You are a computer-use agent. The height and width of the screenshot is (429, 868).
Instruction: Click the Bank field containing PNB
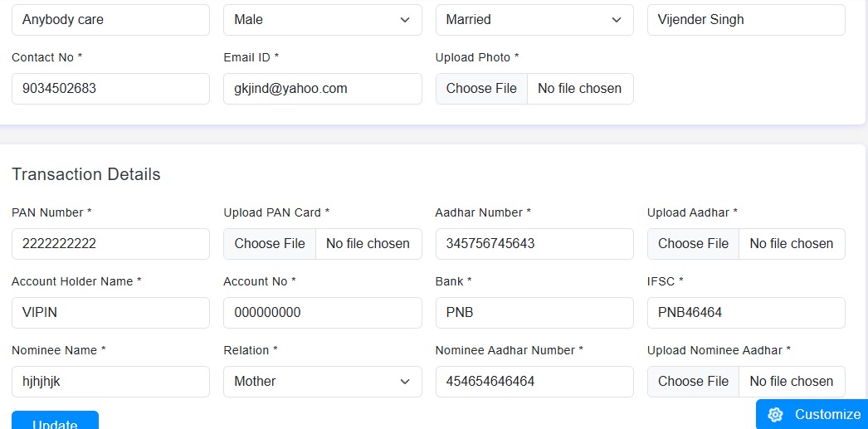(534, 313)
